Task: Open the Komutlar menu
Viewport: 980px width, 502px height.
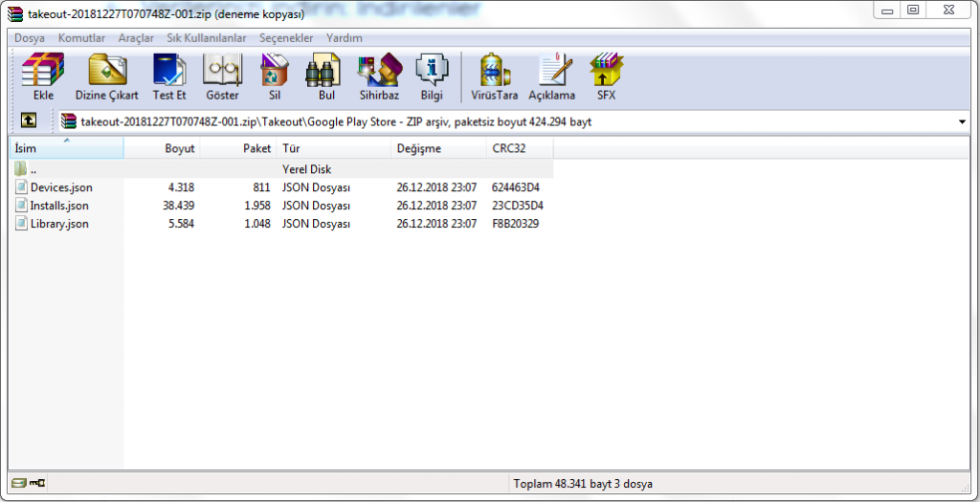Action: pos(81,38)
